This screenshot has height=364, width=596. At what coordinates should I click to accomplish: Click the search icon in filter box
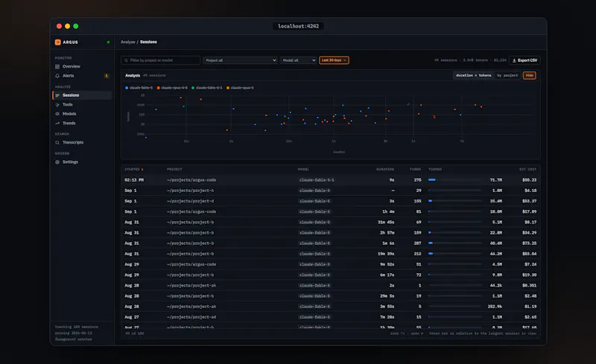(126, 60)
